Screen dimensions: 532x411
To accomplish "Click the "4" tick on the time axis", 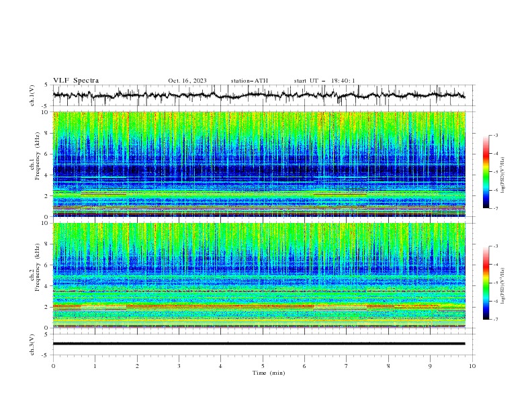I will (x=220, y=366).
